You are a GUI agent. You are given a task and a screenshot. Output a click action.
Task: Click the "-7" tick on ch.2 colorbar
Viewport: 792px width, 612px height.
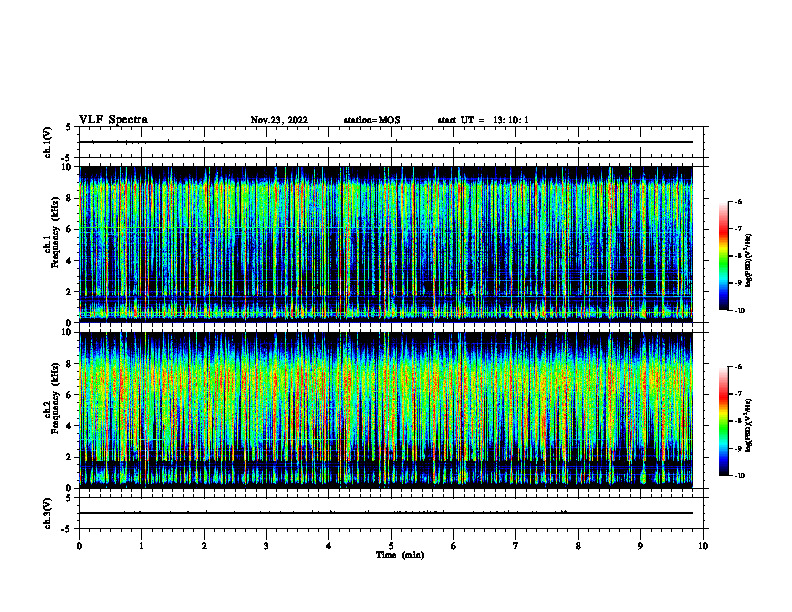[x=738, y=394]
